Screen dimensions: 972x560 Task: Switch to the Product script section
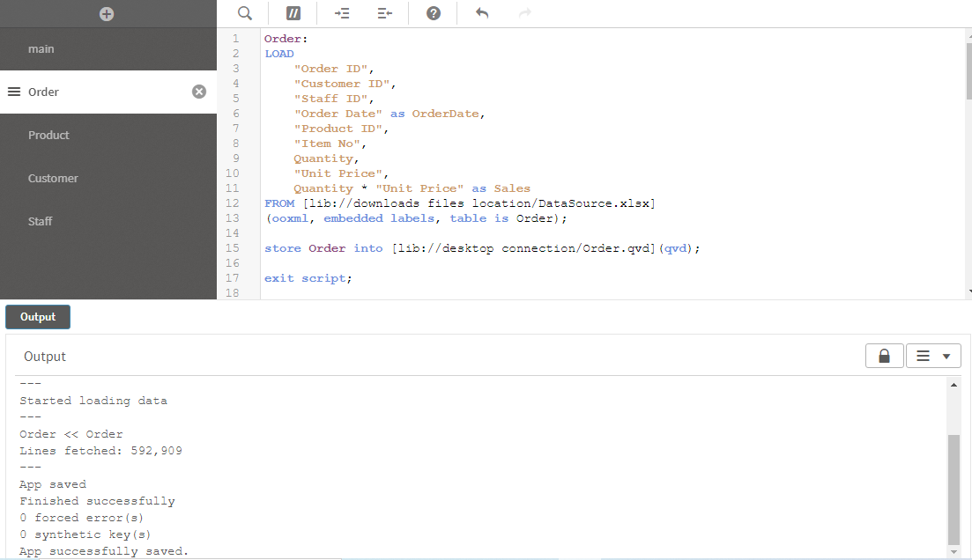48,135
